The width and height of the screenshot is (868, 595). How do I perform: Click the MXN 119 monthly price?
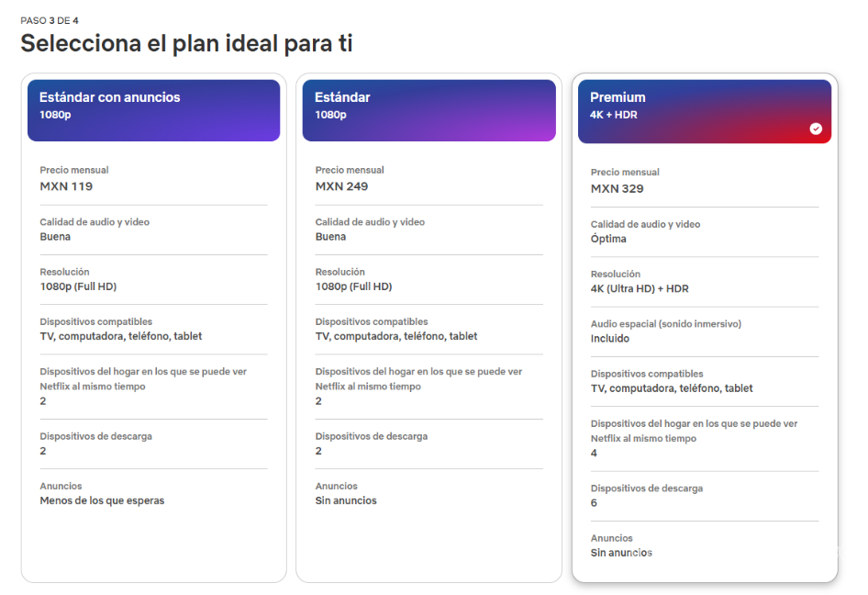point(66,186)
